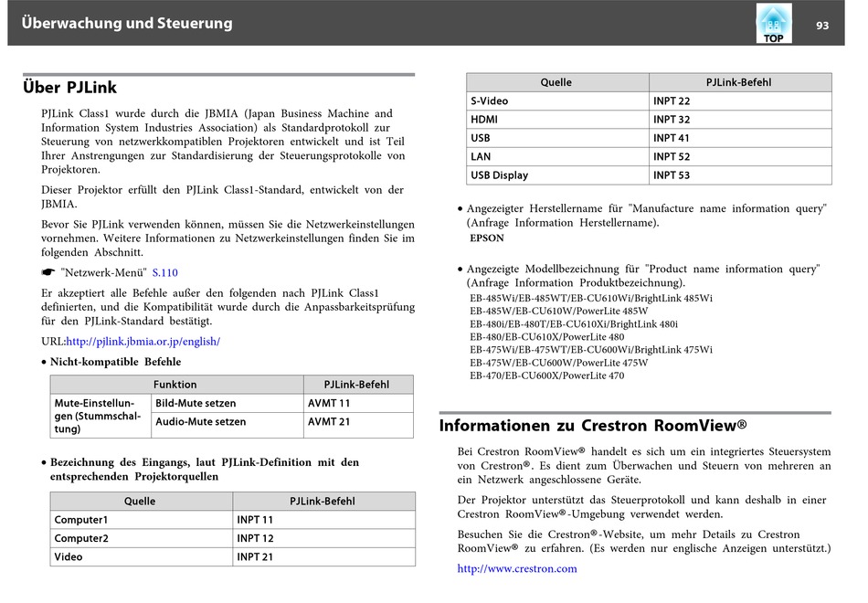Select the INPT 21 command cell

[323, 556]
